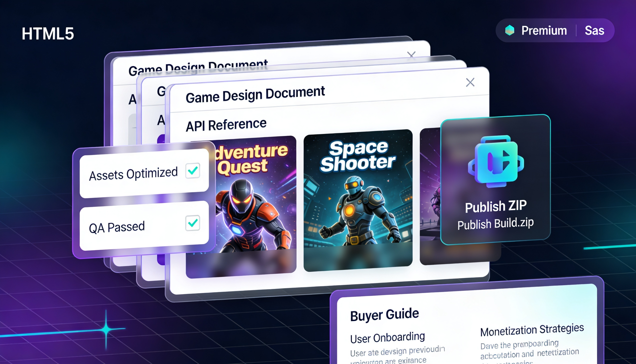Click the HTML5 logo text

click(x=48, y=34)
